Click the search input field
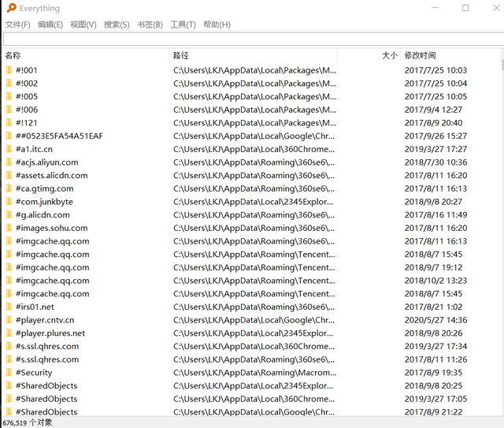The height and width of the screenshot is (428, 504). 254,39
